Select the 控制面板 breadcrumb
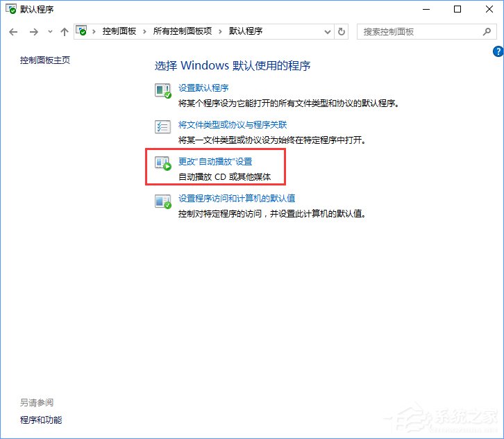 click(119, 31)
